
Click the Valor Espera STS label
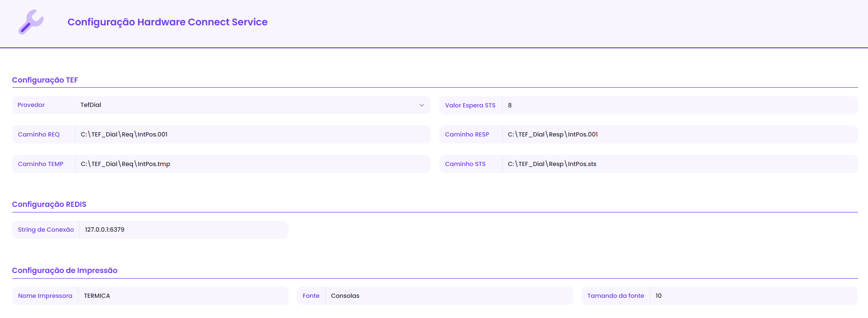470,106
